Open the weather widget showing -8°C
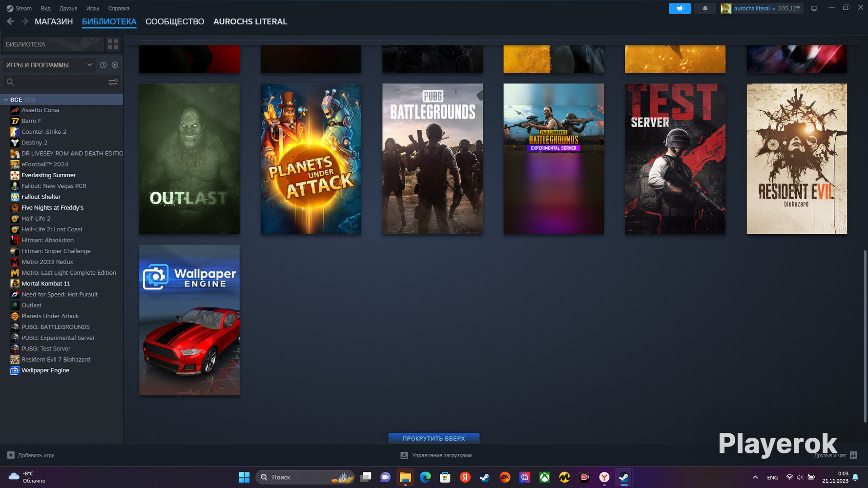 tap(28, 477)
